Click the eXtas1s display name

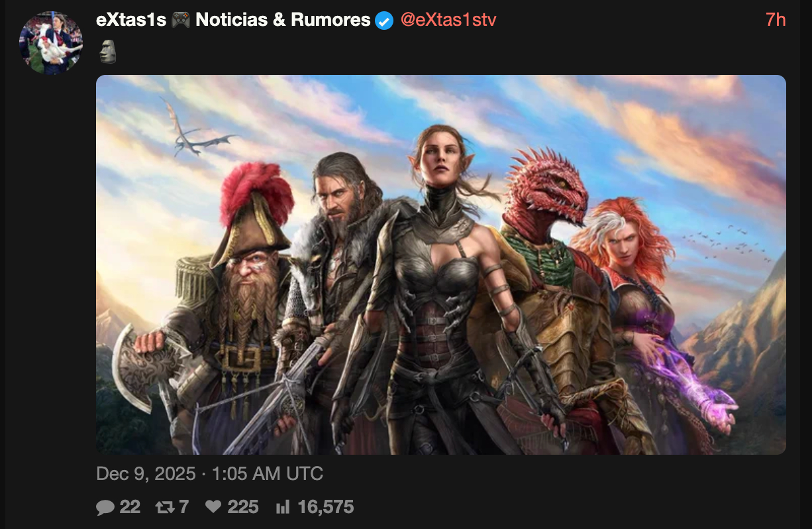tap(132, 21)
